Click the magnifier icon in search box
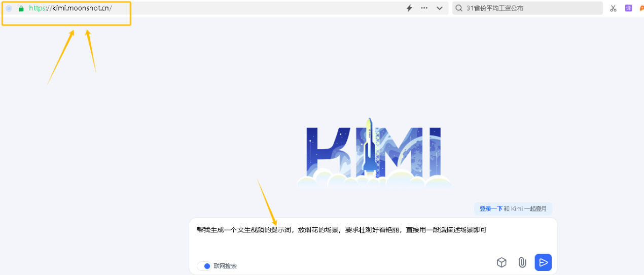Image resolution: width=644 pixels, height=275 pixels. [459, 8]
